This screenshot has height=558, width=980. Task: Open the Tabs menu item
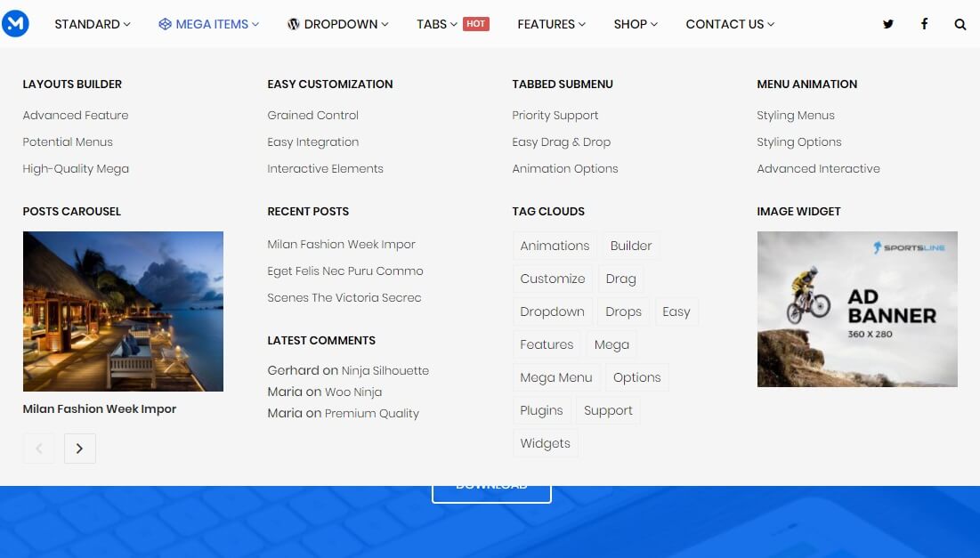pos(436,24)
